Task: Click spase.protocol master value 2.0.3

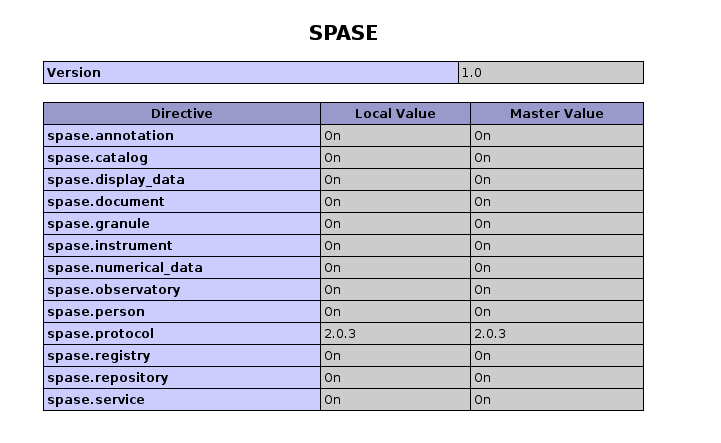Action: pyautogui.click(x=490, y=333)
